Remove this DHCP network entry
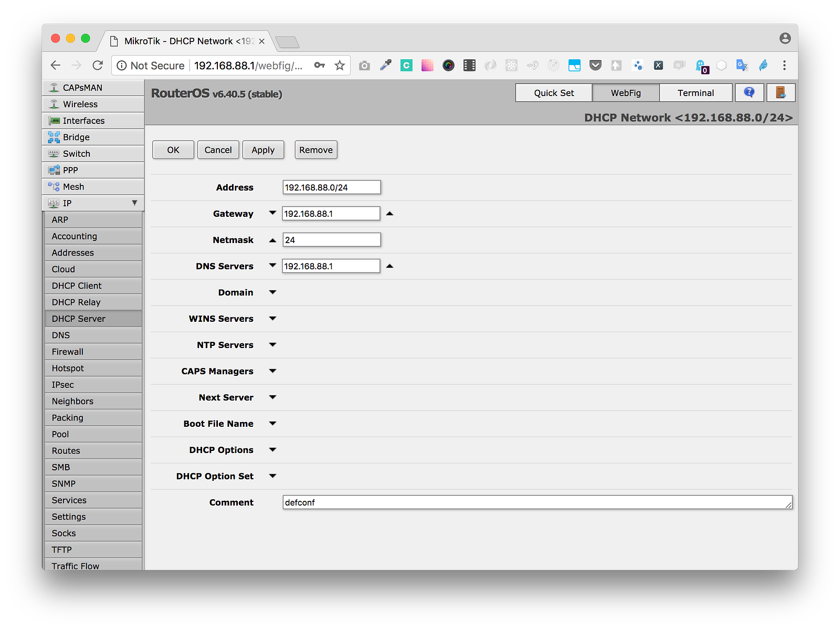 (316, 150)
